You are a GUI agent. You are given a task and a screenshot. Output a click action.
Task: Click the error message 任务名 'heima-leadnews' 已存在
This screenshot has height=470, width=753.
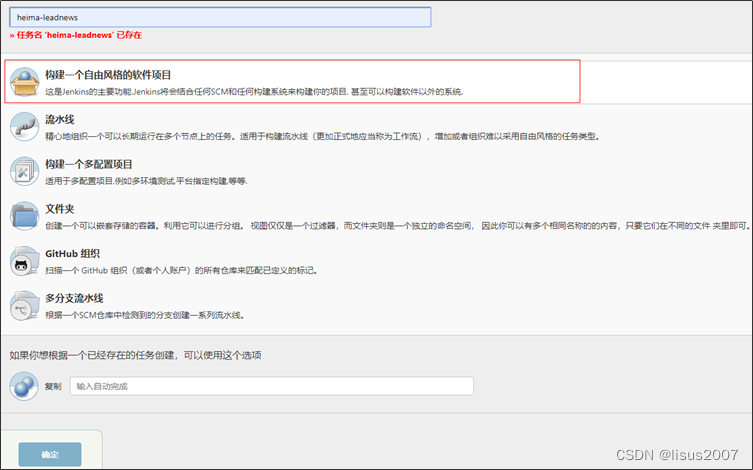[75, 35]
